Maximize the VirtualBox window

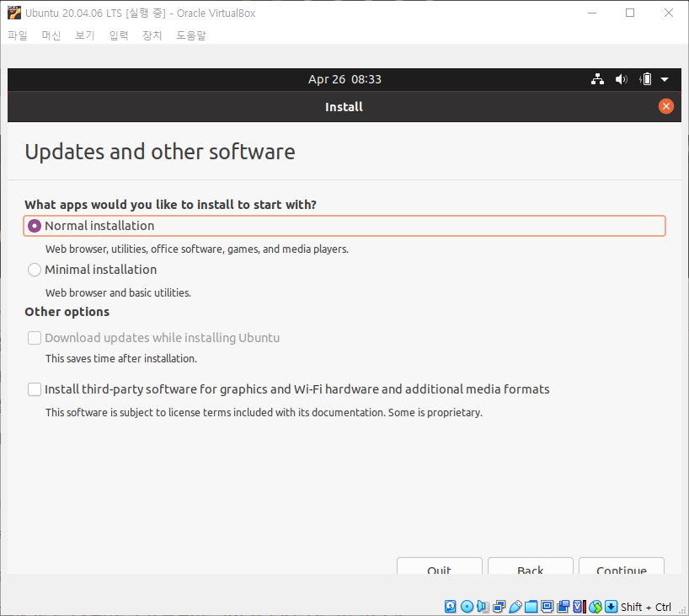pyautogui.click(x=630, y=13)
